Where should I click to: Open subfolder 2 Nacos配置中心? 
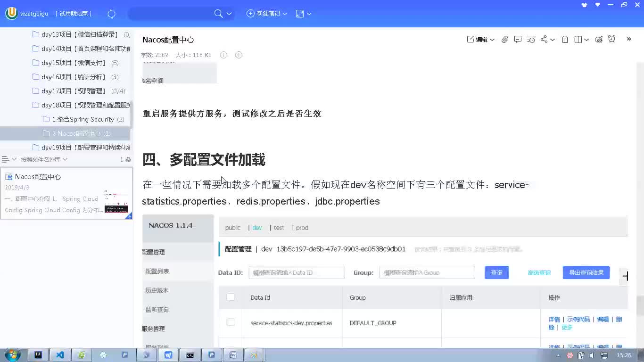tap(66, 133)
